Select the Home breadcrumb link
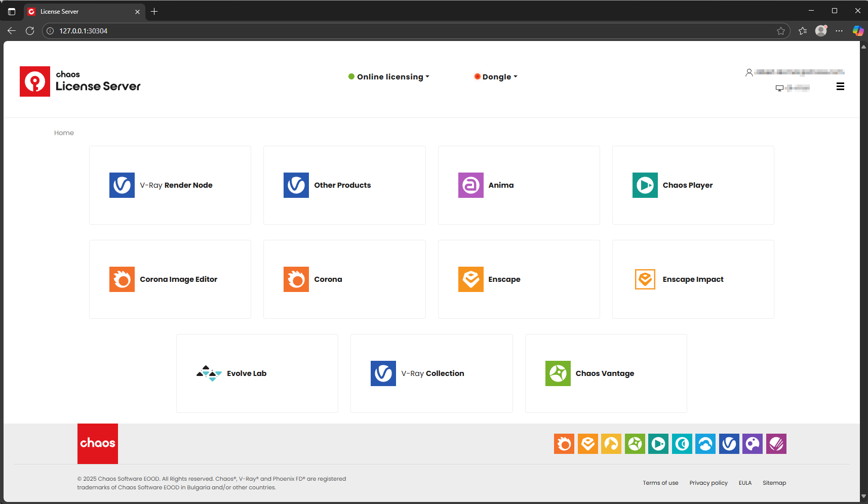 64,133
